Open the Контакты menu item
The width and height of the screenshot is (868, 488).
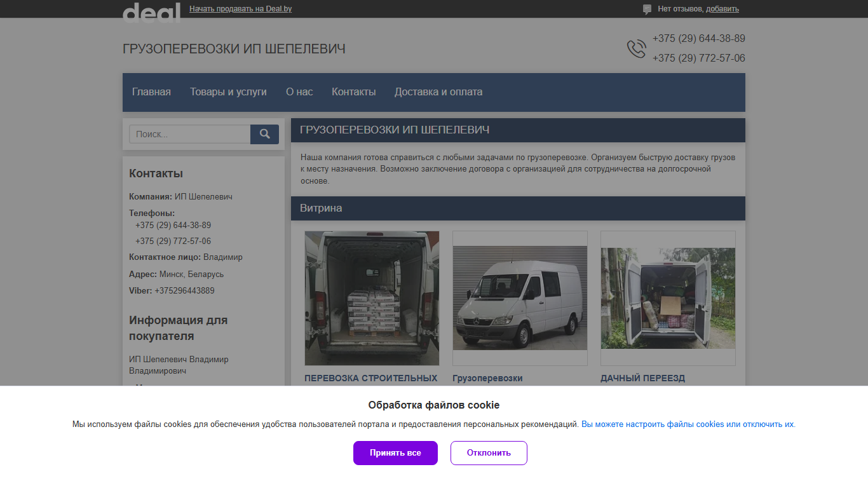[x=354, y=91]
